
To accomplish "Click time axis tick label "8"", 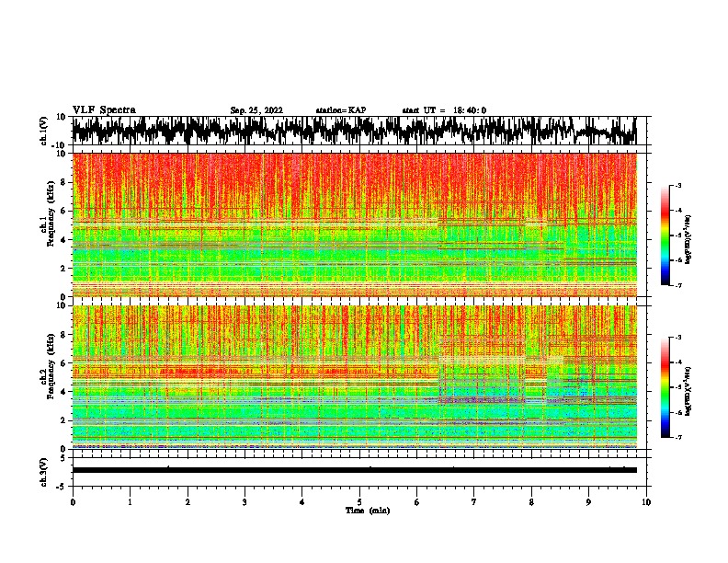I will point(531,502).
